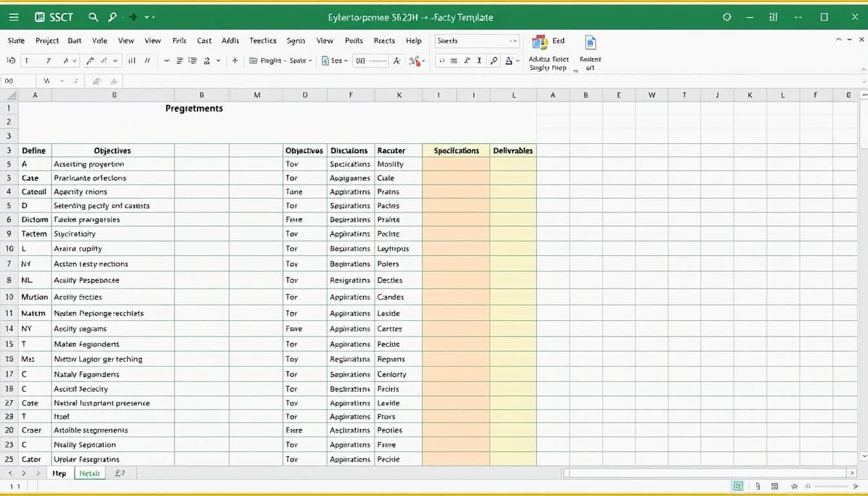Image resolution: width=868 pixels, height=496 pixels.
Task: Click the undo history icon at toolbar start
Action: pyautogui.click(x=11, y=61)
